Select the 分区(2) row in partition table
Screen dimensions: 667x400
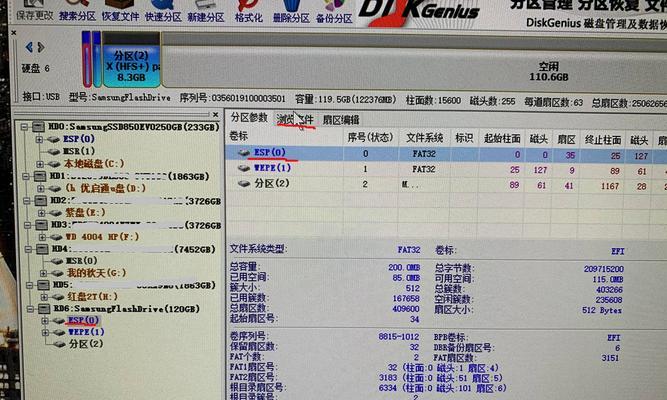(x=446, y=185)
